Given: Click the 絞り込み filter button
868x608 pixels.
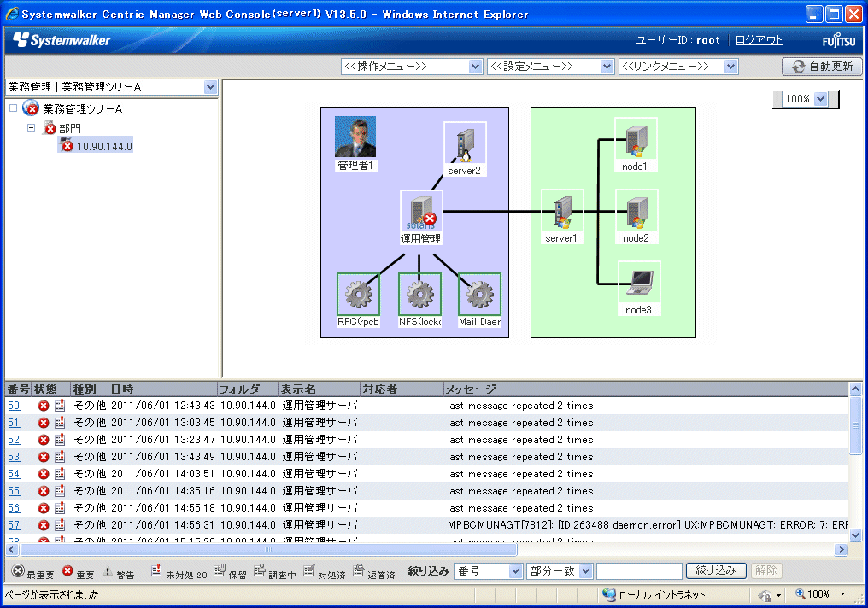Looking at the screenshot, I should click(716, 570).
